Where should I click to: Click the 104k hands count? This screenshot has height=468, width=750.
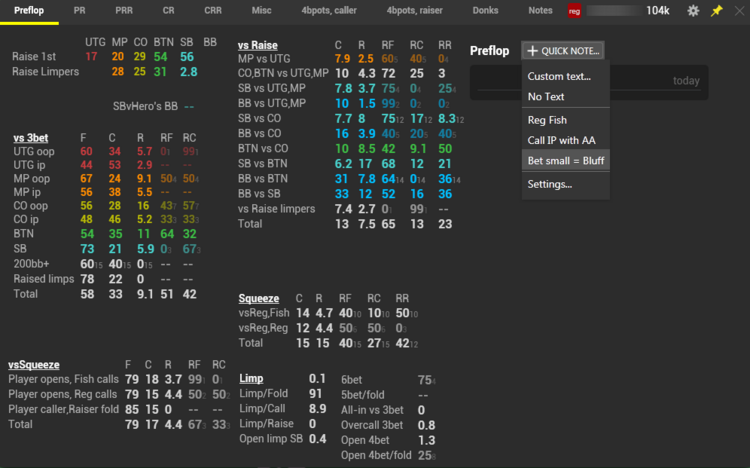pyautogui.click(x=658, y=11)
